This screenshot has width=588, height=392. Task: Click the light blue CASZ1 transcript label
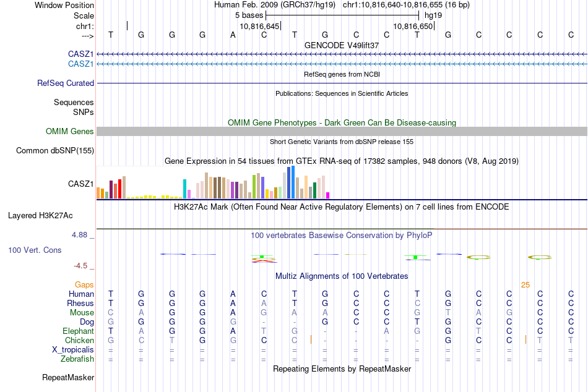pyautogui.click(x=80, y=64)
